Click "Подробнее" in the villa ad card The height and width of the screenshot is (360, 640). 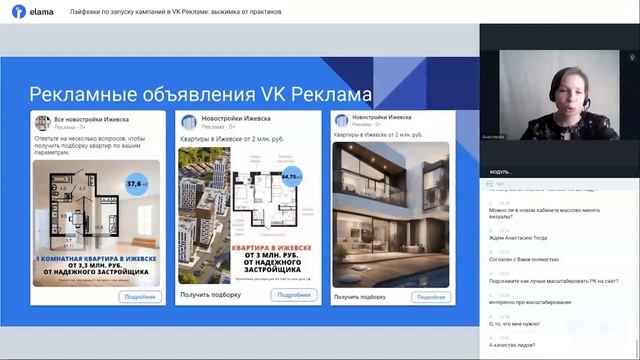pyautogui.click(x=431, y=297)
